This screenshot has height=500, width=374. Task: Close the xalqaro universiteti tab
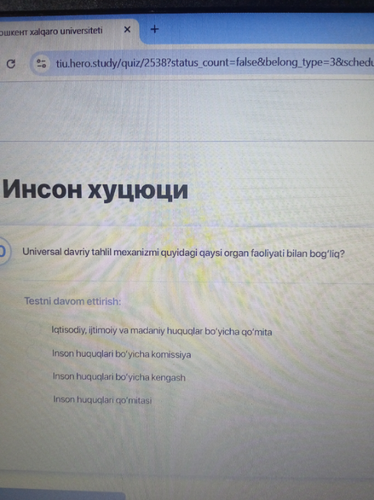click(127, 30)
